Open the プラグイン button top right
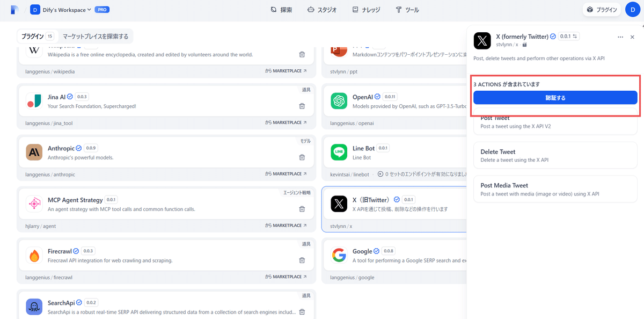This screenshot has height=319, width=644. pyautogui.click(x=601, y=9)
